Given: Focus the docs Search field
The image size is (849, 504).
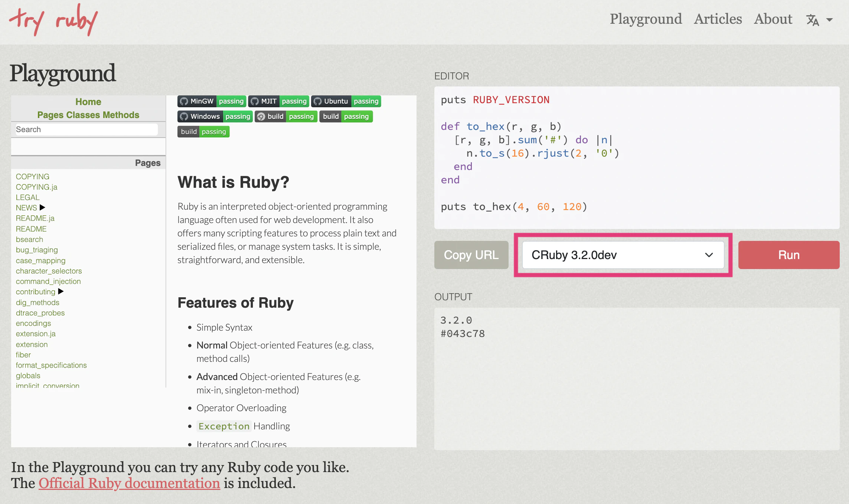Looking at the screenshot, I should tap(86, 130).
